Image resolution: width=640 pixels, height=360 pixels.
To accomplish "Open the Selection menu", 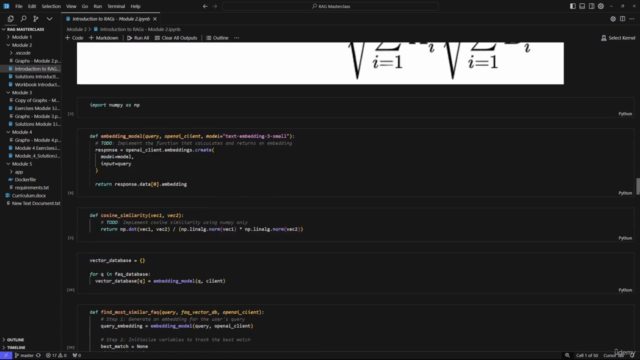I will coord(51,6).
